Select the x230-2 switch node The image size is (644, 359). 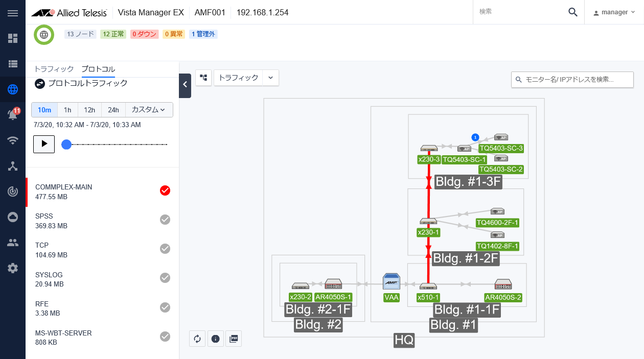(x=301, y=286)
